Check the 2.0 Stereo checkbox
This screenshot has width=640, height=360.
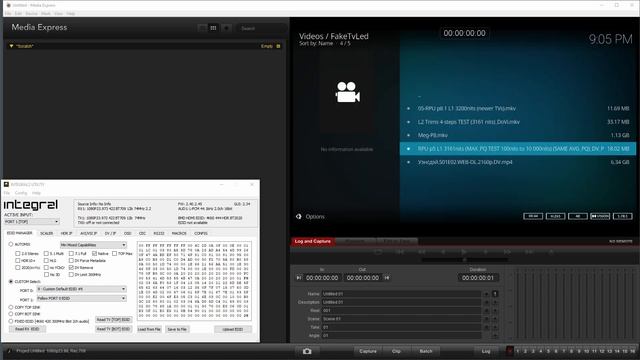coord(18,253)
